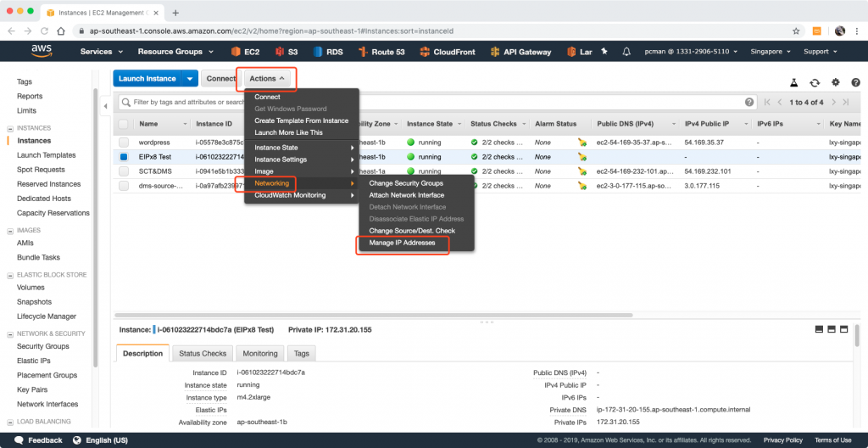
Task: Click the instance filter search field
Action: click(437, 102)
